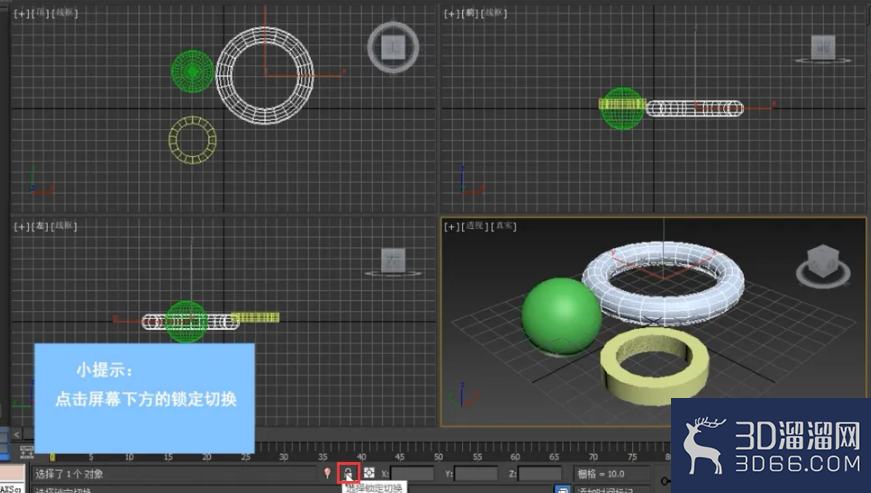Click the grid size readout 栅格 = 10.0
The image size is (871, 493).
(x=601, y=474)
